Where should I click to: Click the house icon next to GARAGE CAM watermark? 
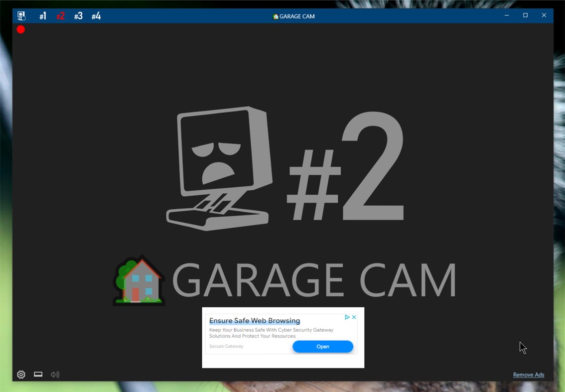(x=138, y=280)
